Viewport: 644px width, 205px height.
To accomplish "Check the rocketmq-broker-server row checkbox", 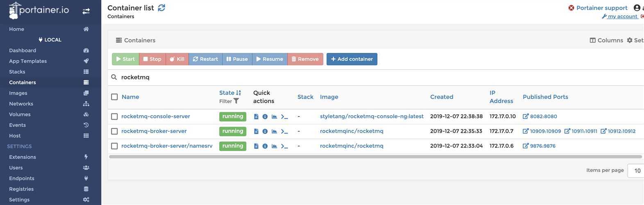I will [114, 131].
